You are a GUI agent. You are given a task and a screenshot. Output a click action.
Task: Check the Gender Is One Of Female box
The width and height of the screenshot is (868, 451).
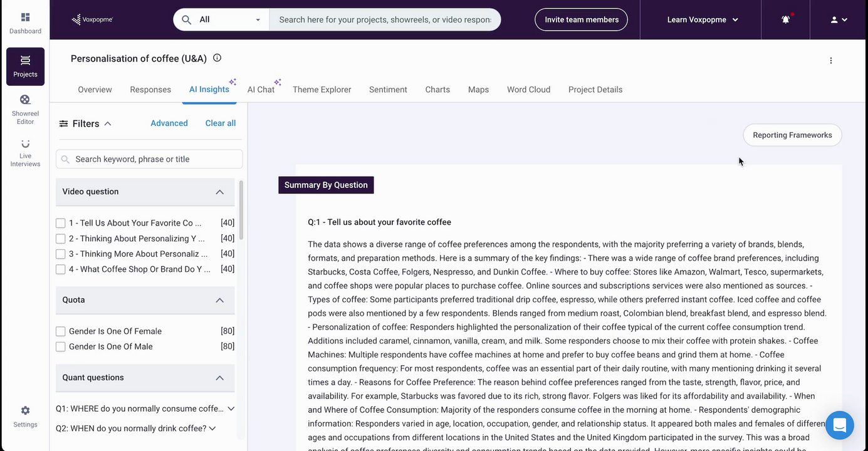[x=61, y=331]
